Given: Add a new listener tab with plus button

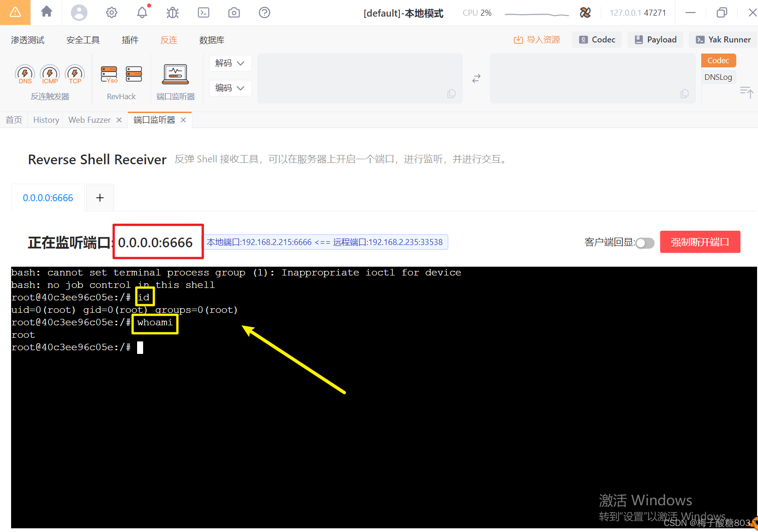Looking at the screenshot, I should 99,197.
